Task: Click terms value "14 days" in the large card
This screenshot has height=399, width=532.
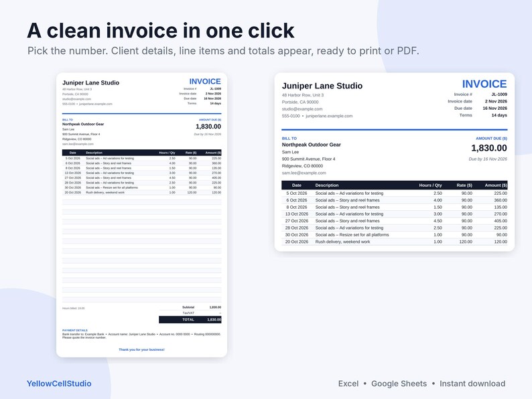Action: coord(499,115)
